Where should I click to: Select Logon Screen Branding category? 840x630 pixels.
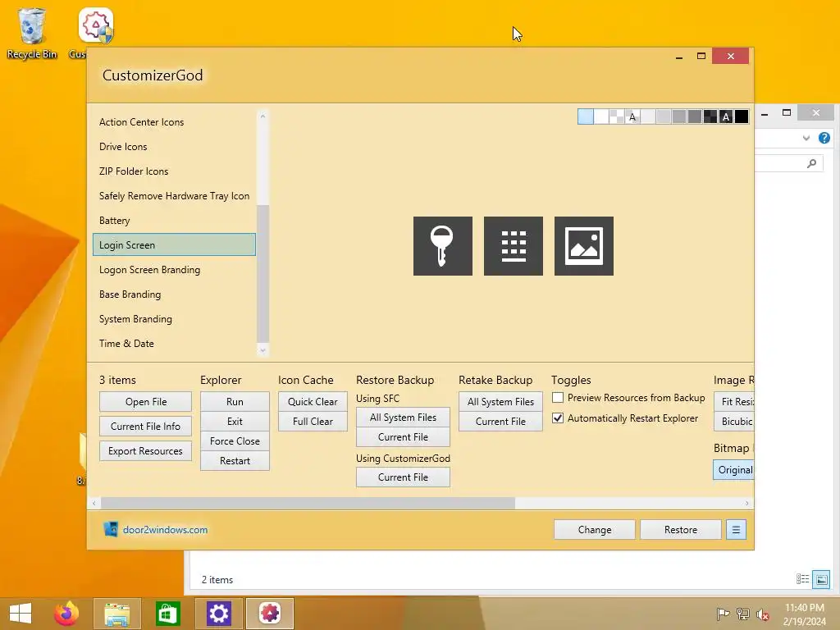coord(174,270)
